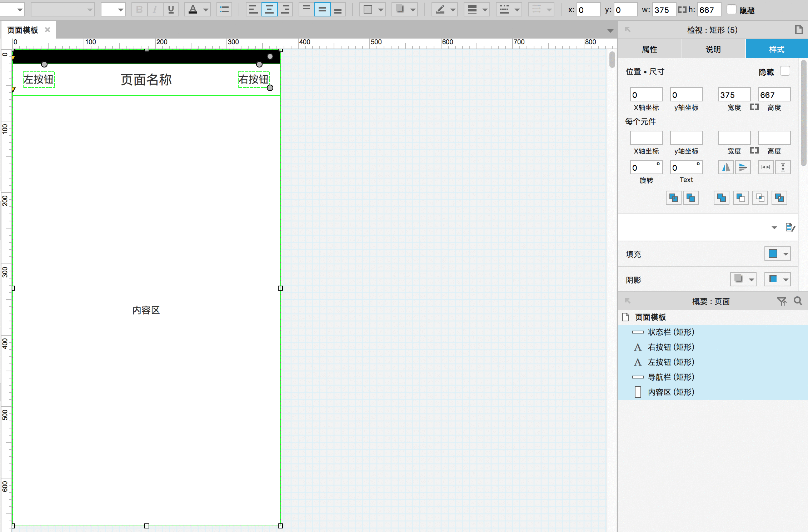Select 页面模板 page in outline
Image resolution: width=808 pixels, height=532 pixels.
pos(713,317)
